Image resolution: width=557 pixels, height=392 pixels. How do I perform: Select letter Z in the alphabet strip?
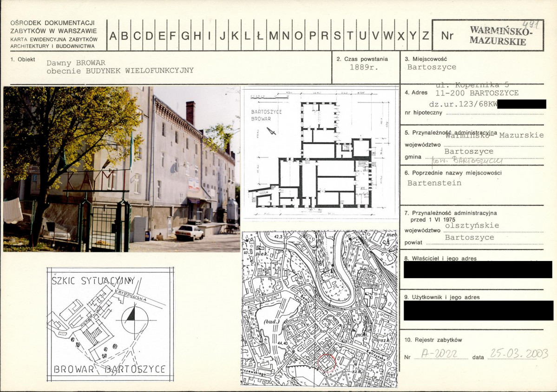tap(425, 35)
